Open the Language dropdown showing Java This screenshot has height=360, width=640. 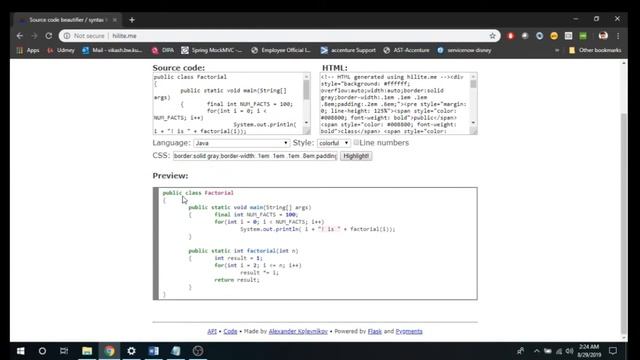tap(242, 143)
